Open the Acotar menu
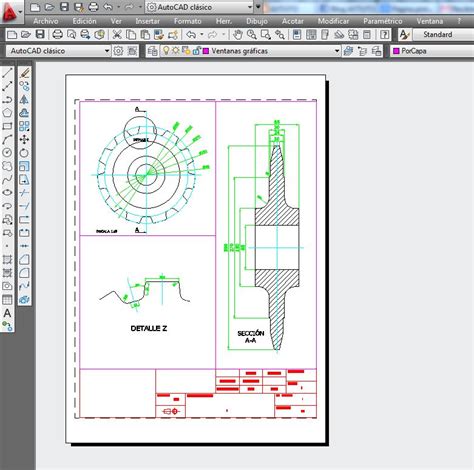This screenshot has height=470, width=474. pyautogui.click(x=293, y=21)
